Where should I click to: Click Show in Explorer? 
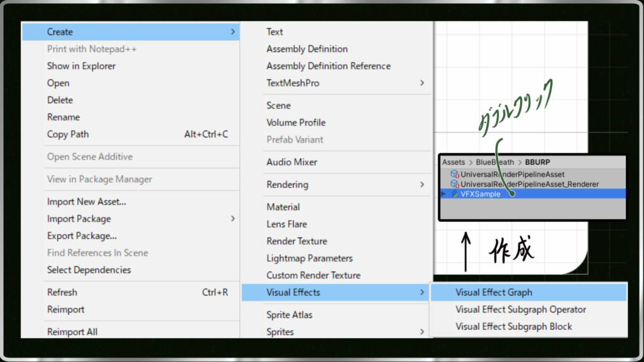point(81,66)
